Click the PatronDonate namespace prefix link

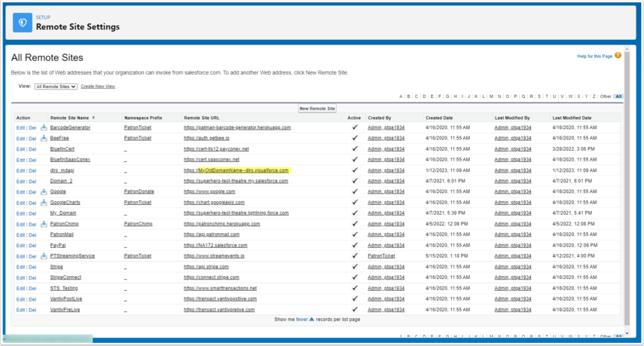(139, 191)
